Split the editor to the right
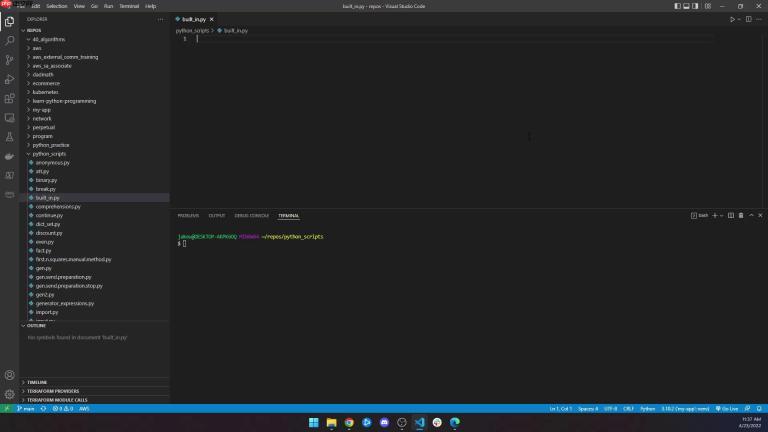 tap(748, 20)
